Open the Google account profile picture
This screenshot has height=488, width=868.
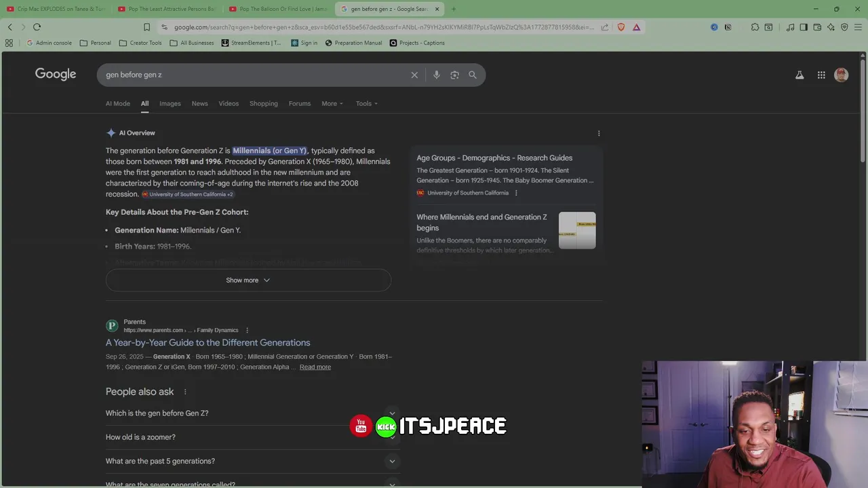coord(842,75)
